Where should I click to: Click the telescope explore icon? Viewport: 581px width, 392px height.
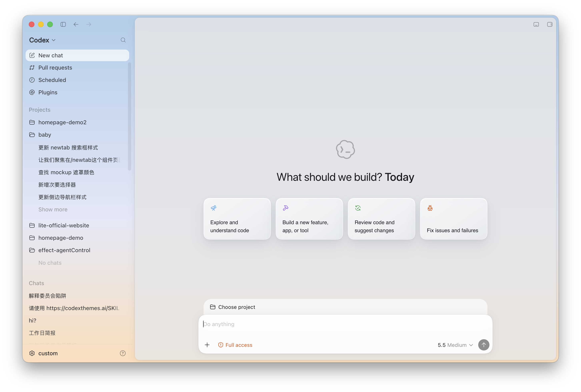click(x=214, y=208)
